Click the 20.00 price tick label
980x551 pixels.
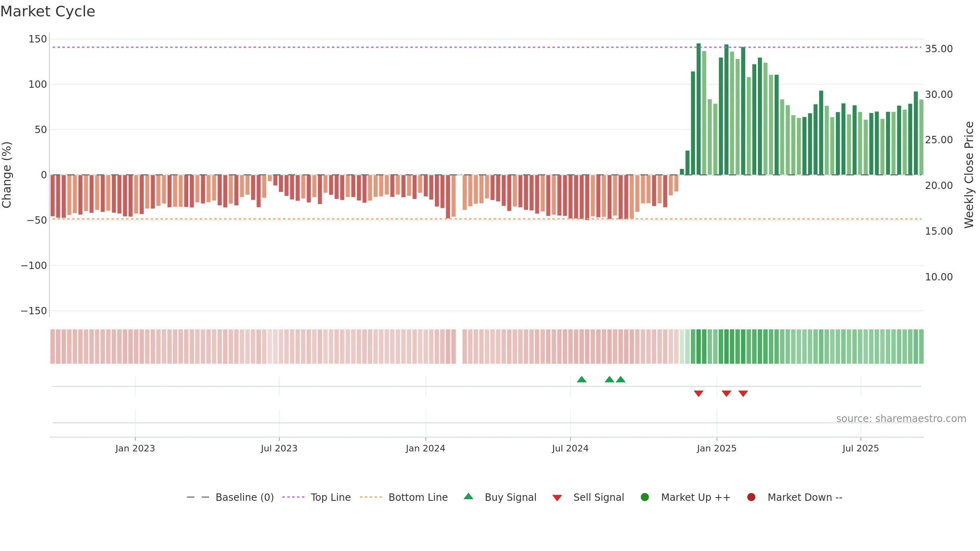(x=939, y=186)
